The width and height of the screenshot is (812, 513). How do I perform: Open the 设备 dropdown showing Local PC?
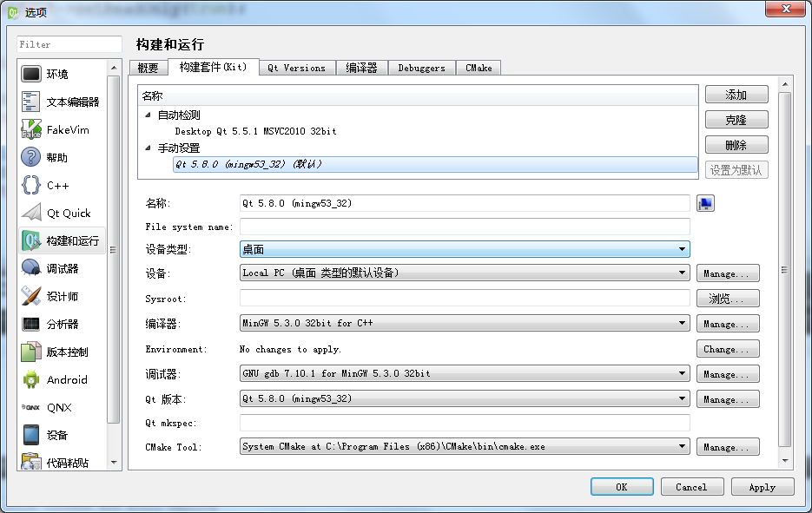click(x=465, y=273)
